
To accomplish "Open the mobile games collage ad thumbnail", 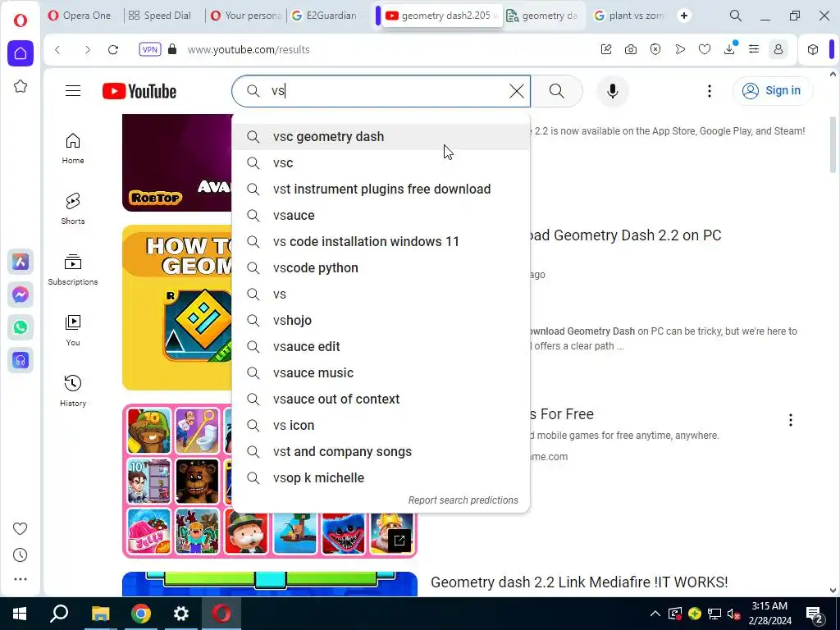I will tap(269, 481).
